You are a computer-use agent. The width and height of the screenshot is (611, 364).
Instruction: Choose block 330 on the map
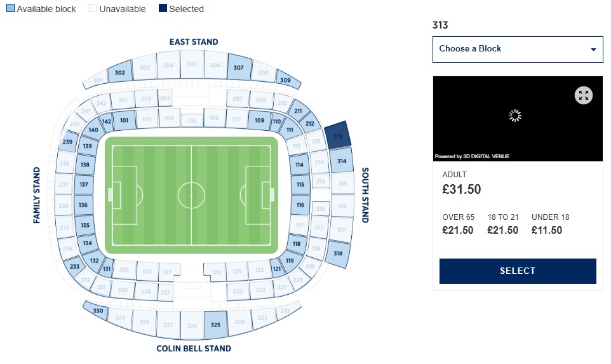[97, 311]
